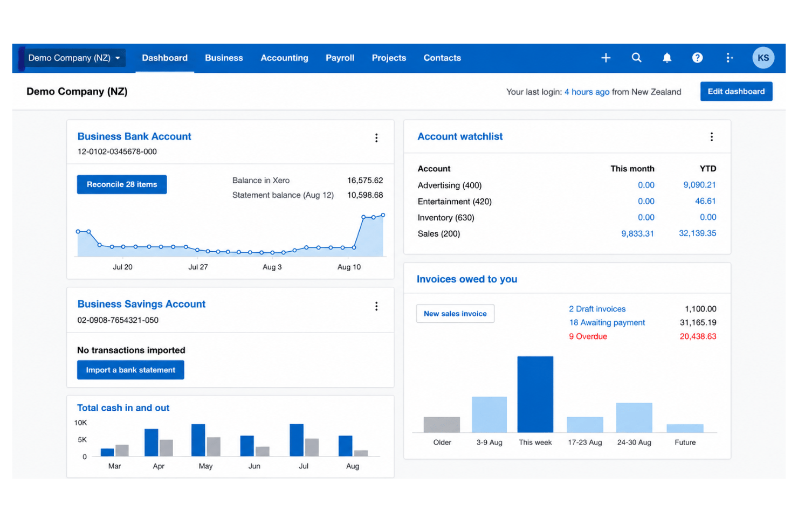
Task: Click Edit dashboard button
Action: point(736,91)
